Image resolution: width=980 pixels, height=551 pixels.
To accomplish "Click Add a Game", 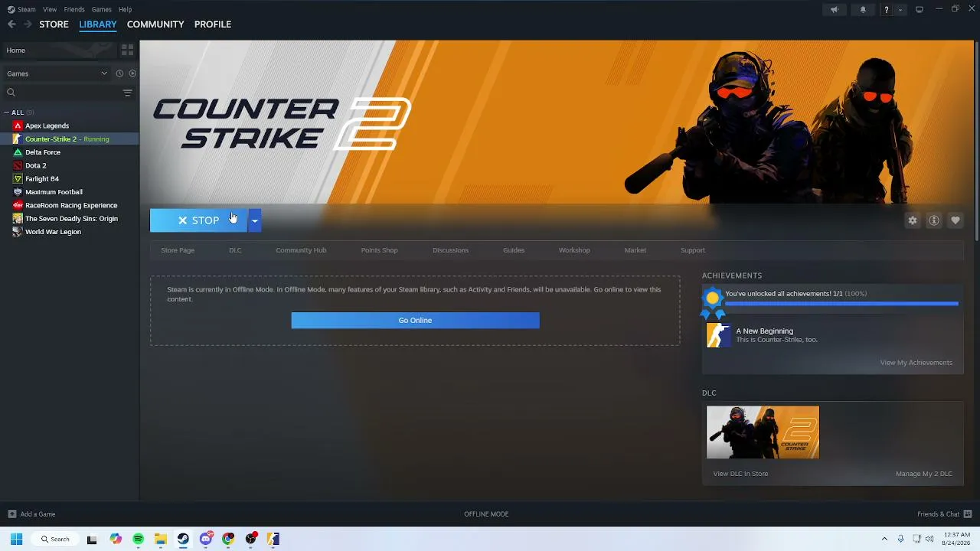I will point(31,514).
